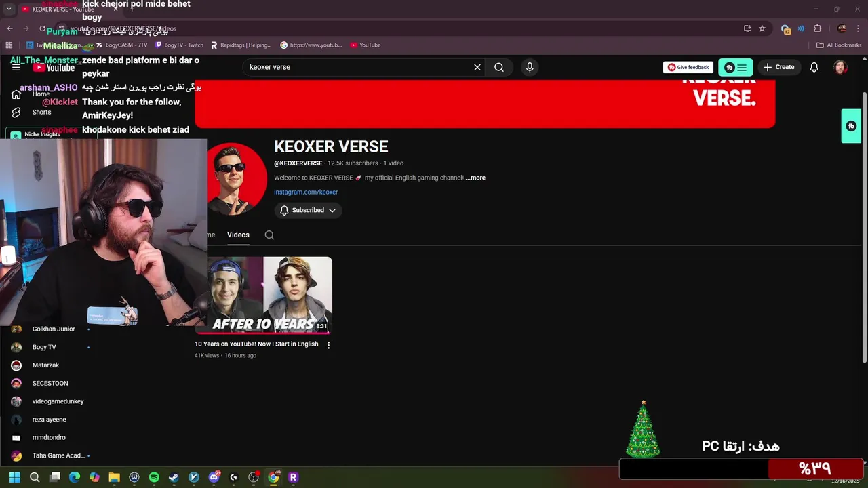Click the blue sound-waves extension icon

(801, 28)
